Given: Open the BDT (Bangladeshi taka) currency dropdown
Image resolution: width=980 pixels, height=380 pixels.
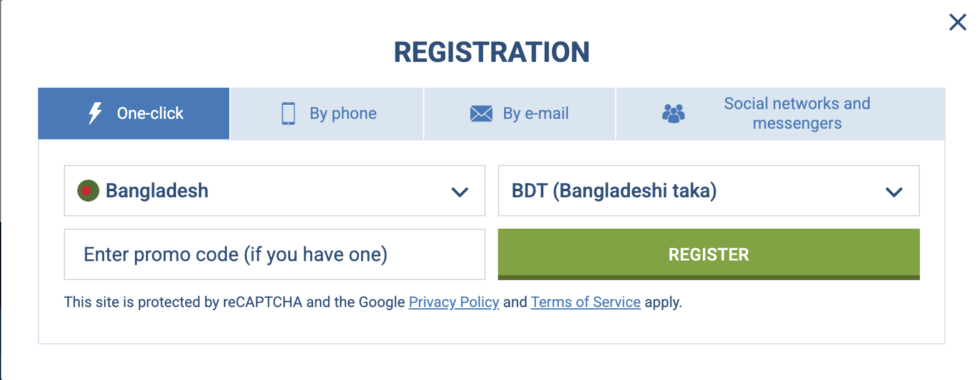Looking at the screenshot, I should [x=708, y=191].
